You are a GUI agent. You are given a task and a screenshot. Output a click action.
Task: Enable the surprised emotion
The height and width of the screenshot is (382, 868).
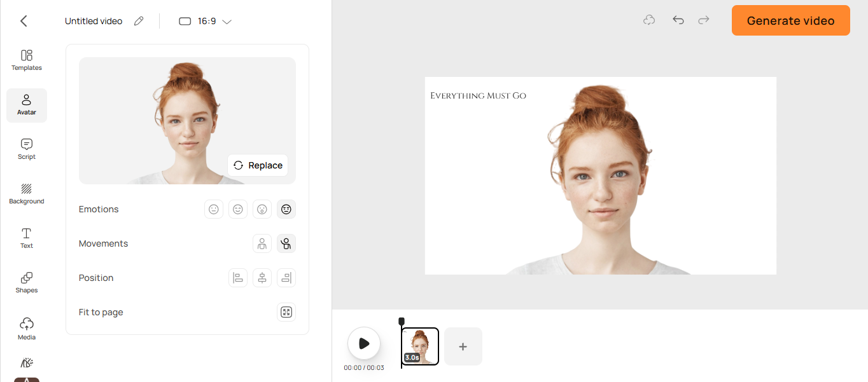[x=262, y=208]
